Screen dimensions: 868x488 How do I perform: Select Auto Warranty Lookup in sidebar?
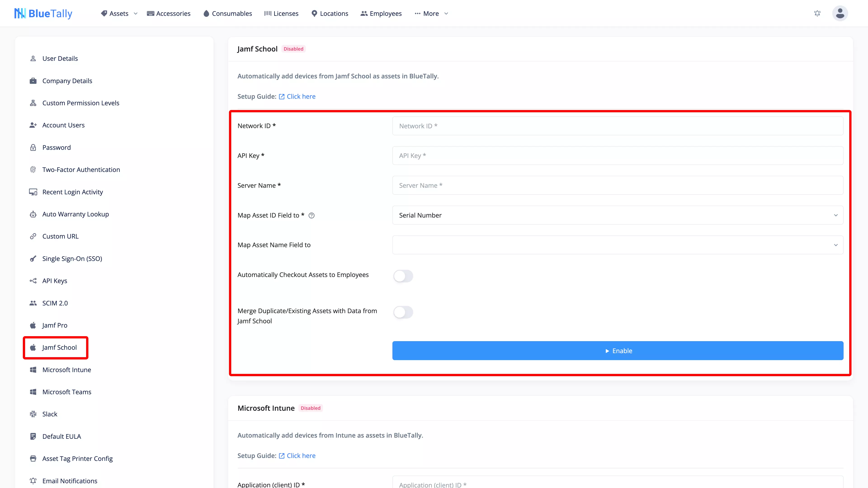[75, 214]
